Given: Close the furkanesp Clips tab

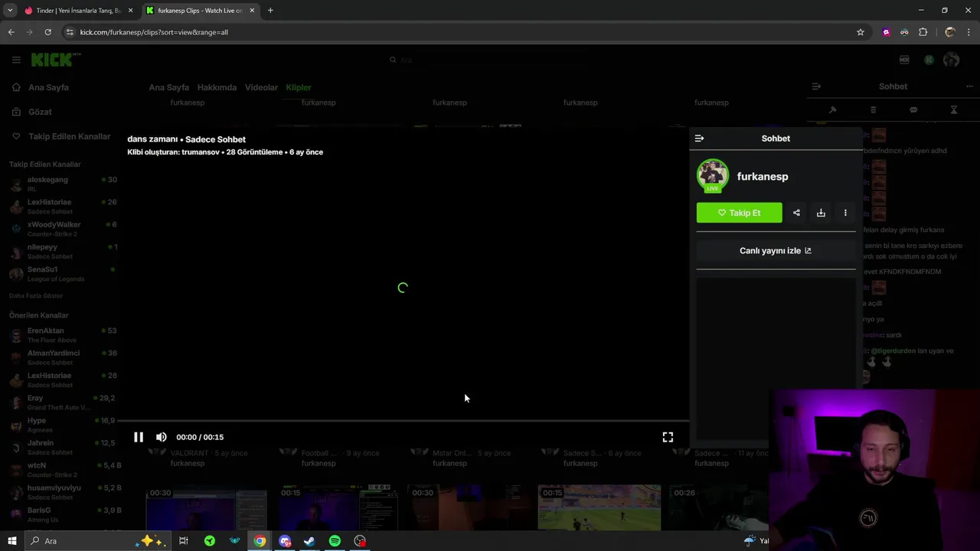Looking at the screenshot, I should point(252,11).
